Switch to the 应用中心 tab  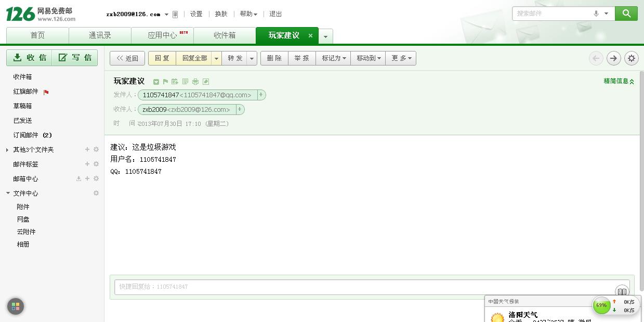[x=162, y=35]
